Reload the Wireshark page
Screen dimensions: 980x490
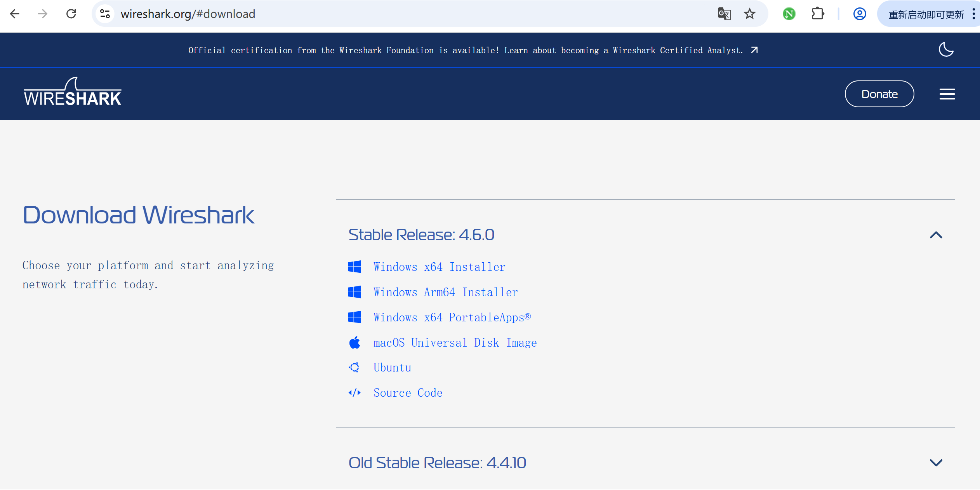click(x=71, y=14)
